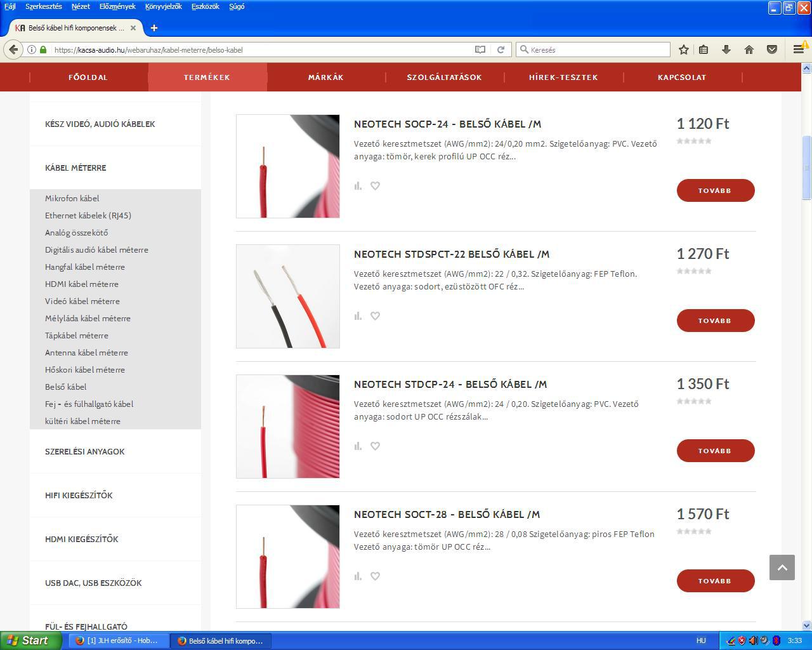Click TOVÁBB button for NEOTECH STDSPCT-22

[x=716, y=321]
